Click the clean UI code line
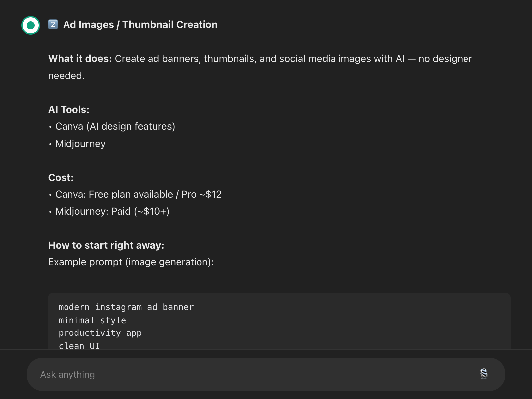This screenshot has width=532, height=399. (79, 346)
